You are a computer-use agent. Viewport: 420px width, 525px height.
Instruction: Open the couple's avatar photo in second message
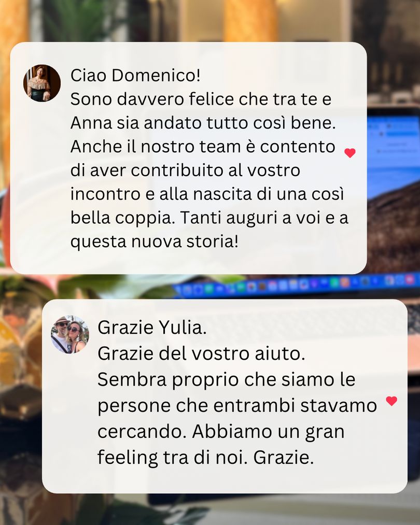pos(70,334)
